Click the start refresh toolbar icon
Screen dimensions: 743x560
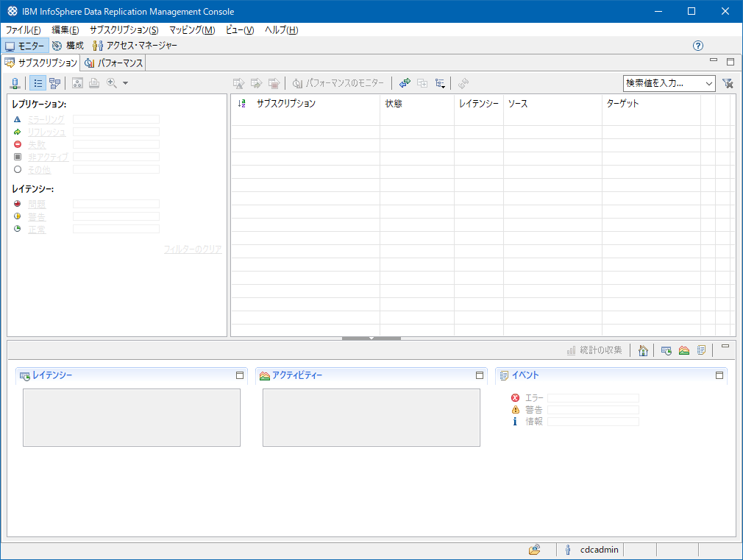[x=256, y=83]
